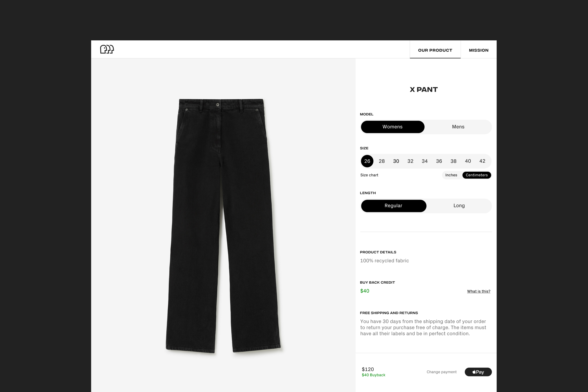This screenshot has width=588, height=392.
Task: Select size 26
Action: (367, 161)
